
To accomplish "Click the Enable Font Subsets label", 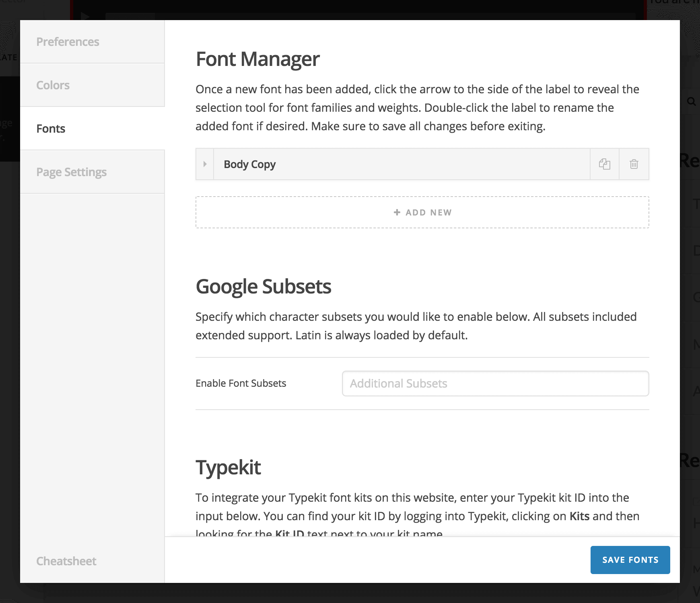I will [x=241, y=384].
